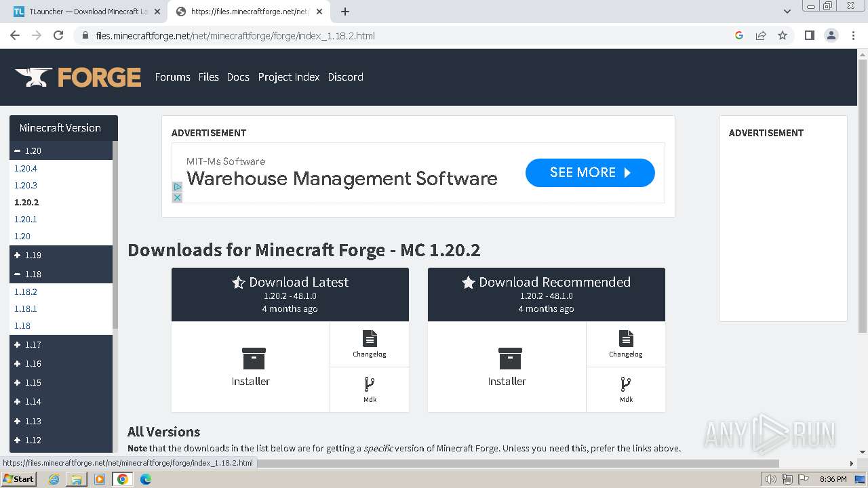Select version 1.20.4
The image size is (868, 488).
coord(26,168)
